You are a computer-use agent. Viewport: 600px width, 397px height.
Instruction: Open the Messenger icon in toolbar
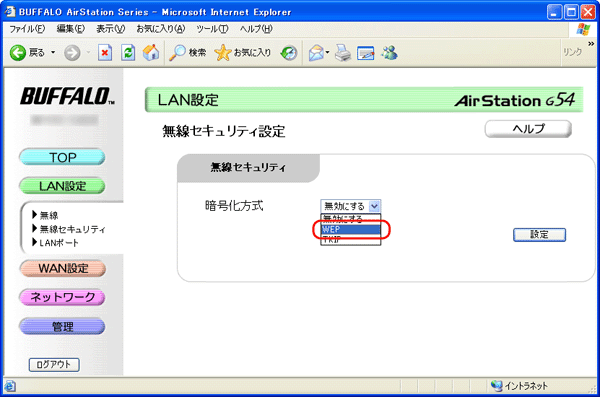click(x=389, y=53)
